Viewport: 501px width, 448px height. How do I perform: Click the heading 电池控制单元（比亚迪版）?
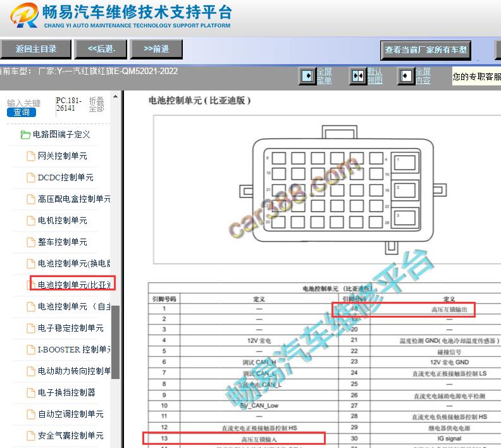[x=199, y=101]
